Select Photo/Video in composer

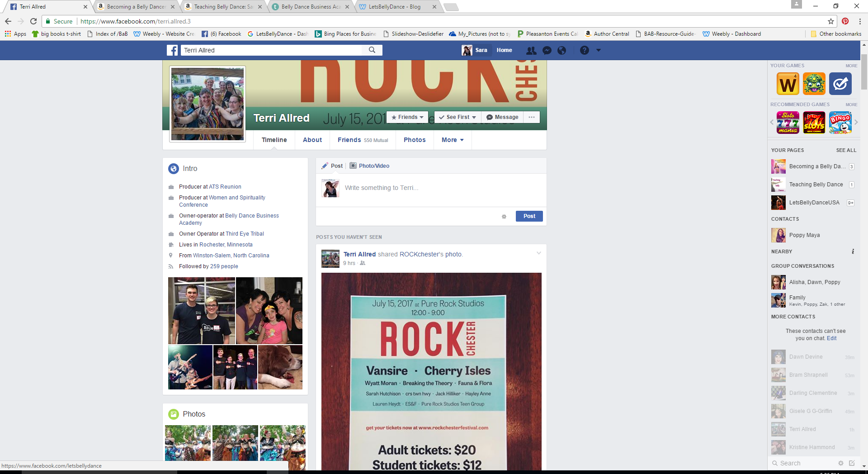pyautogui.click(x=369, y=166)
